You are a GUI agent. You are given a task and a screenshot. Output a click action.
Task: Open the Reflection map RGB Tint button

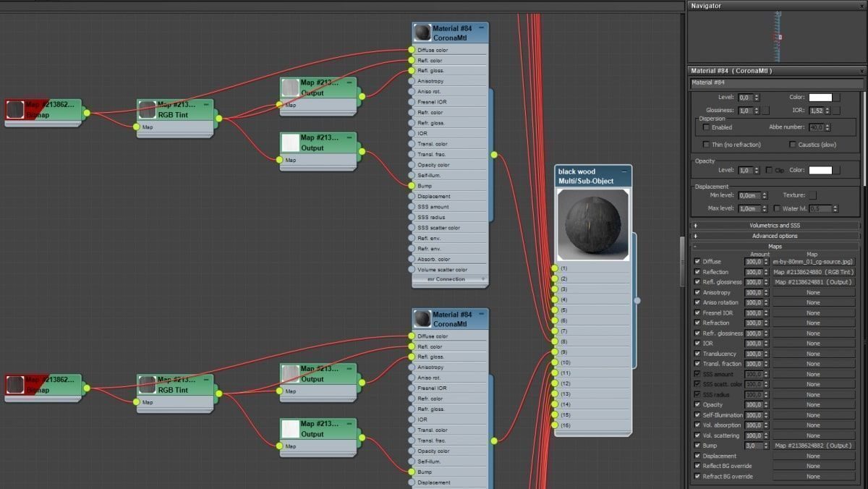click(x=814, y=272)
